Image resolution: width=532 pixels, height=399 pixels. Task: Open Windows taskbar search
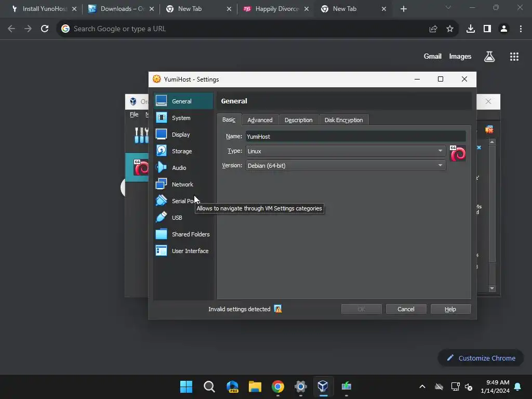pos(209,387)
